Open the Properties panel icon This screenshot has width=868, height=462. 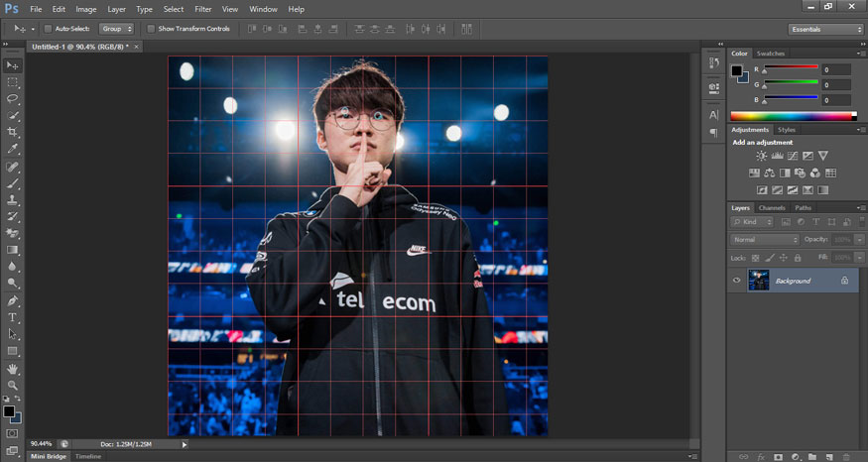pos(713,87)
